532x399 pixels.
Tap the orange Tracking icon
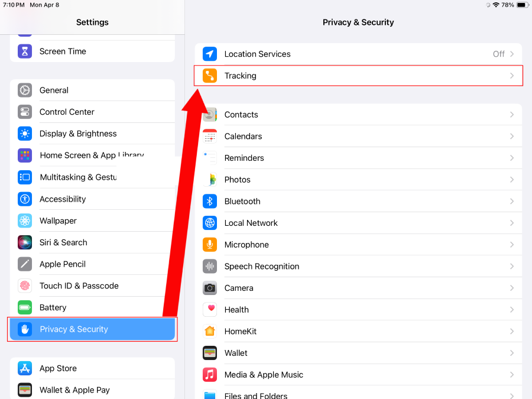[210, 76]
